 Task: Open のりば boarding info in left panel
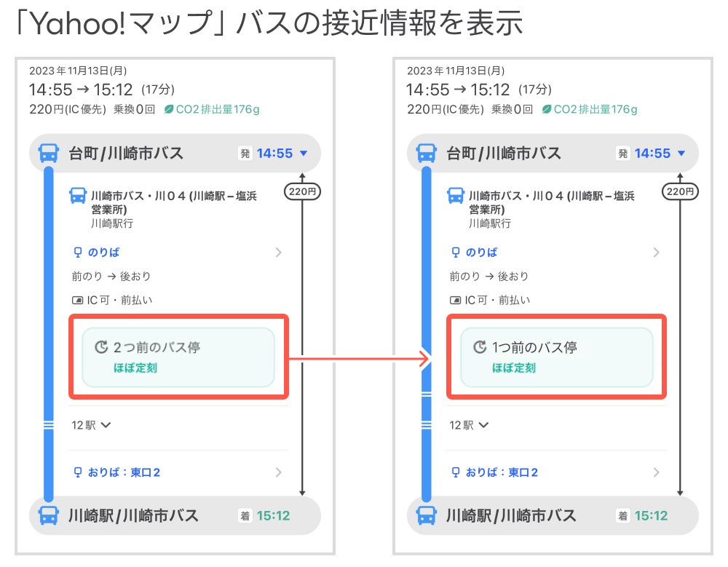tap(178, 252)
